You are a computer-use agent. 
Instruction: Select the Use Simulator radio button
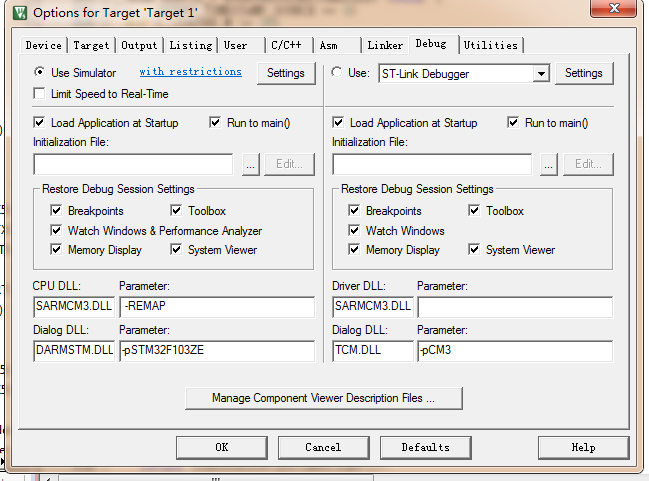(x=39, y=72)
